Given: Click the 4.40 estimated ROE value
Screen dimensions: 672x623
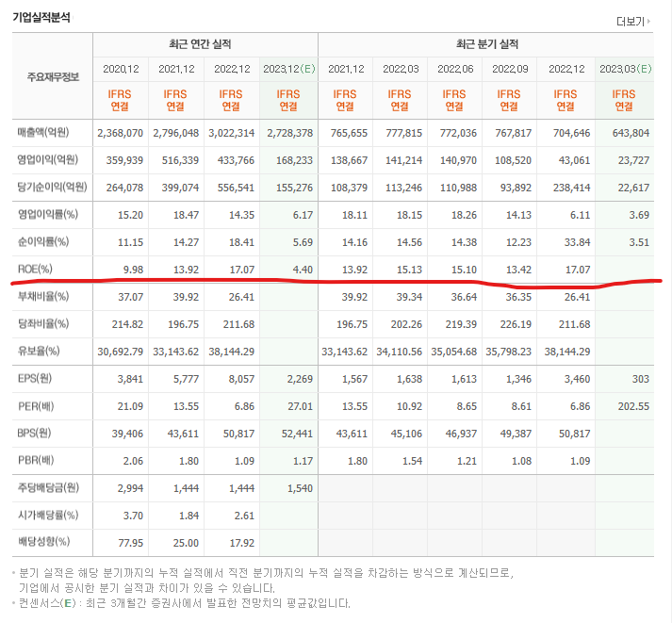Looking at the screenshot, I should point(303,270).
